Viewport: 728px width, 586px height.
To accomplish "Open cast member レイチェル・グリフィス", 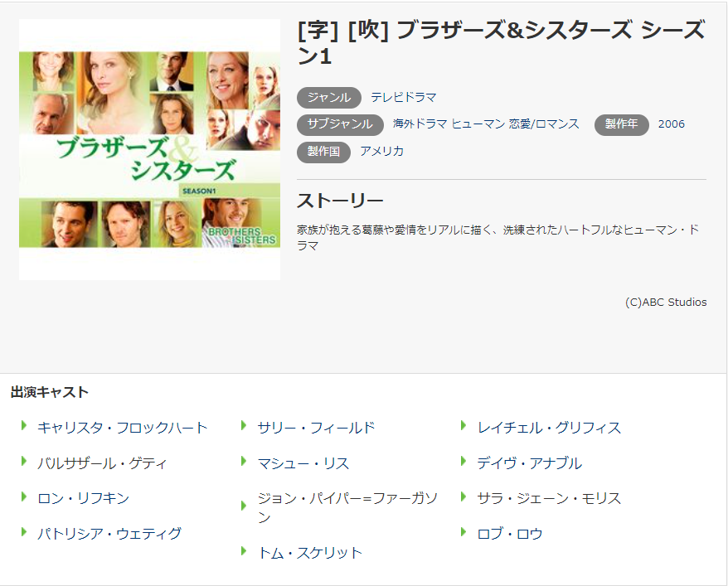I will pyautogui.click(x=549, y=428).
